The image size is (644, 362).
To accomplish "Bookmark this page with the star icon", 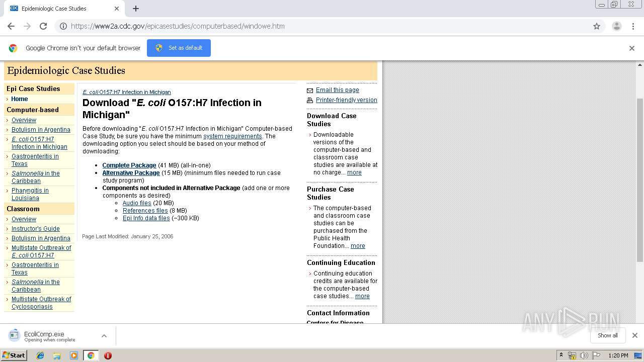I will pyautogui.click(x=597, y=26).
